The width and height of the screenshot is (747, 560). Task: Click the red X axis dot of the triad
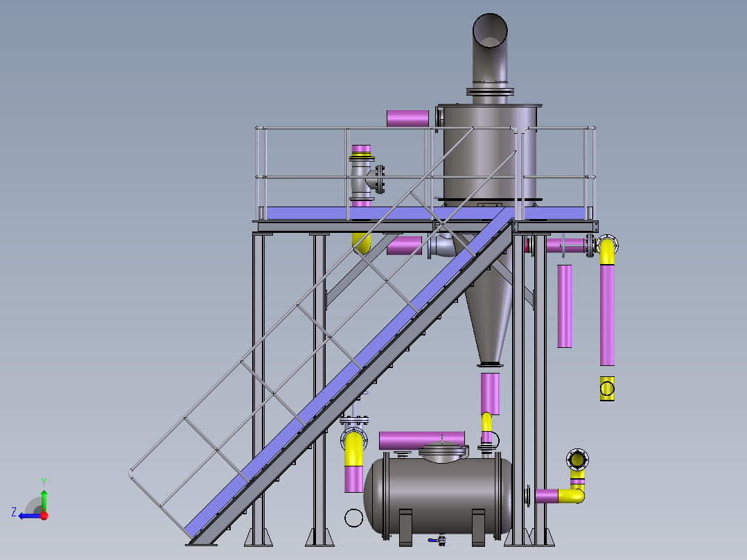(44, 516)
